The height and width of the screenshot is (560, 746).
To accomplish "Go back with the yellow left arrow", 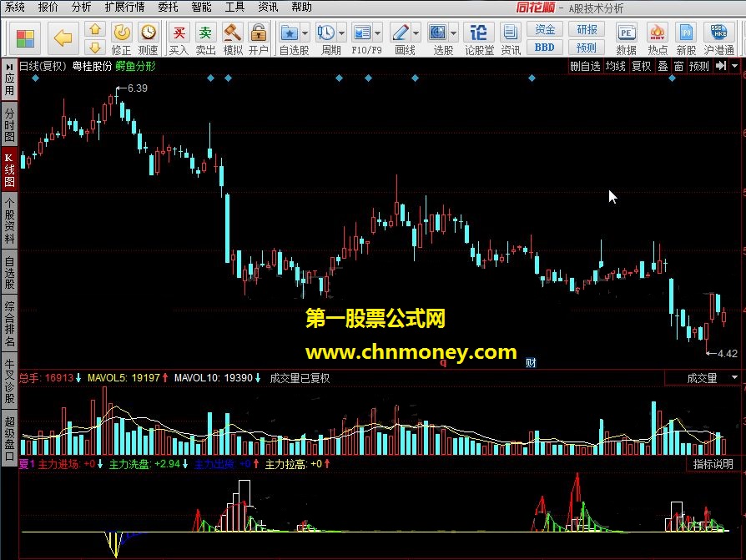I will tap(63, 38).
